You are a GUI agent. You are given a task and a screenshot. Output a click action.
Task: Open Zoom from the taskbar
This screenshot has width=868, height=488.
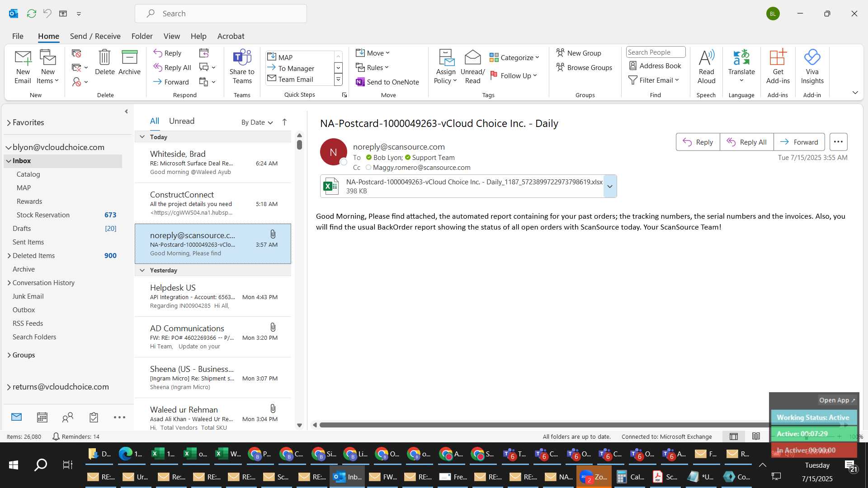pyautogui.click(x=594, y=477)
